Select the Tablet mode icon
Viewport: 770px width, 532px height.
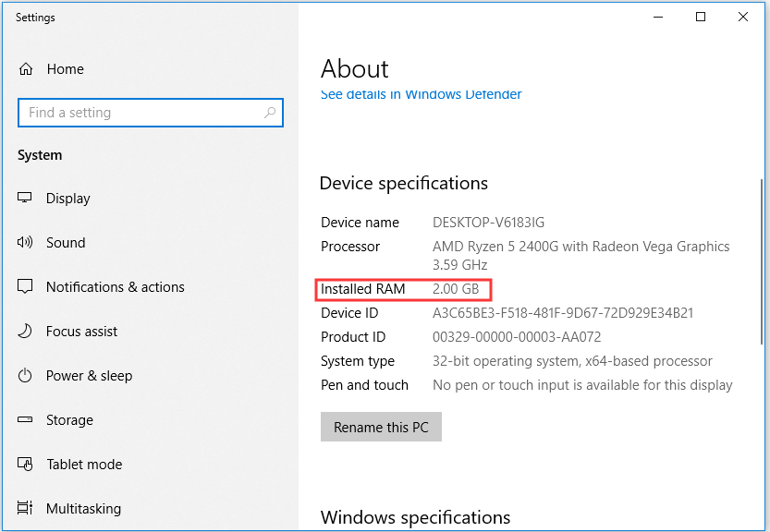tap(25, 464)
